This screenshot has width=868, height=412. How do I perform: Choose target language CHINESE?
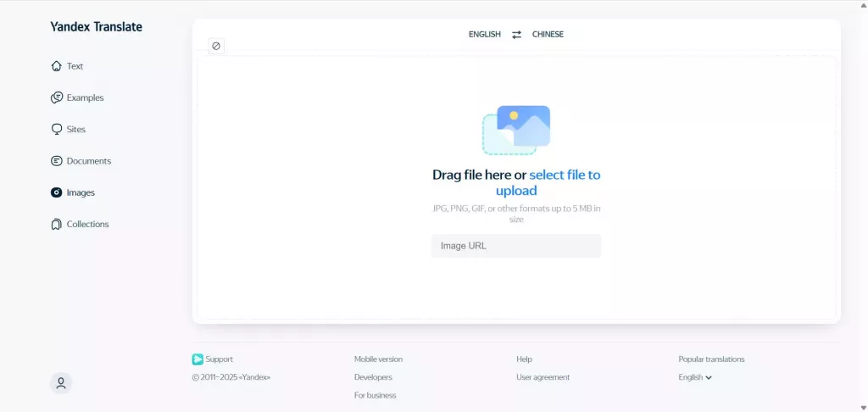(x=548, y=34)
